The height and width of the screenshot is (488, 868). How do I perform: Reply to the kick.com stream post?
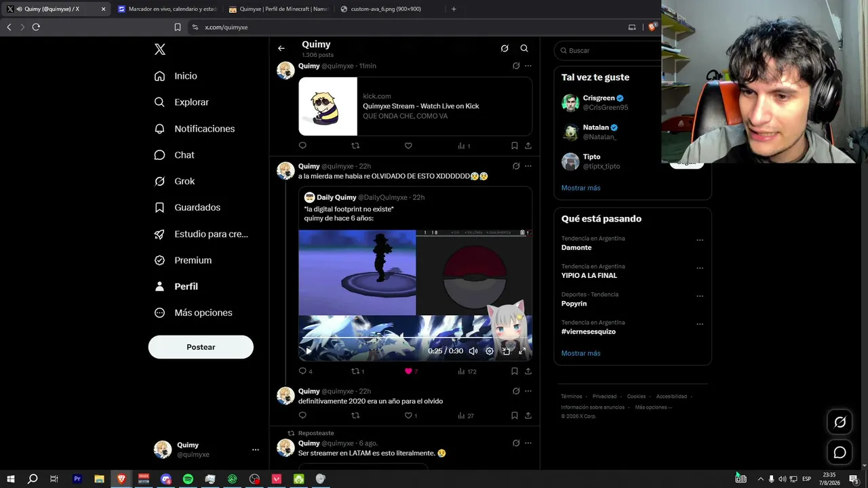302,146
